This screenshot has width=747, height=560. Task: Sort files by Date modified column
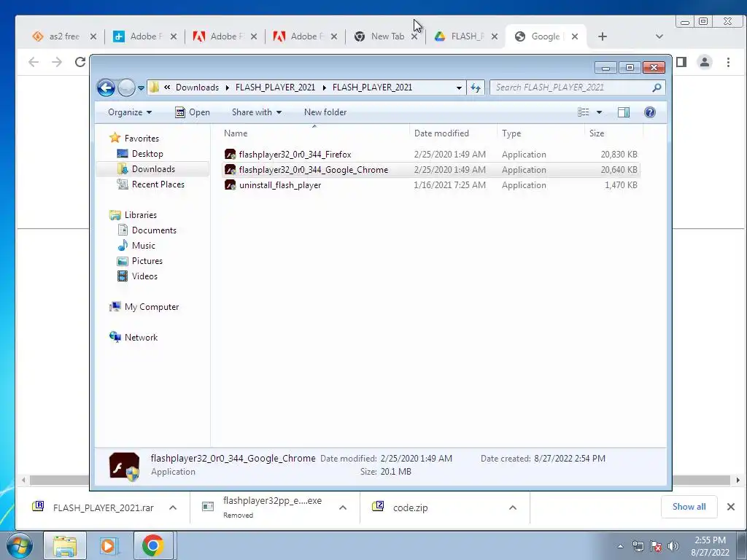453,133
